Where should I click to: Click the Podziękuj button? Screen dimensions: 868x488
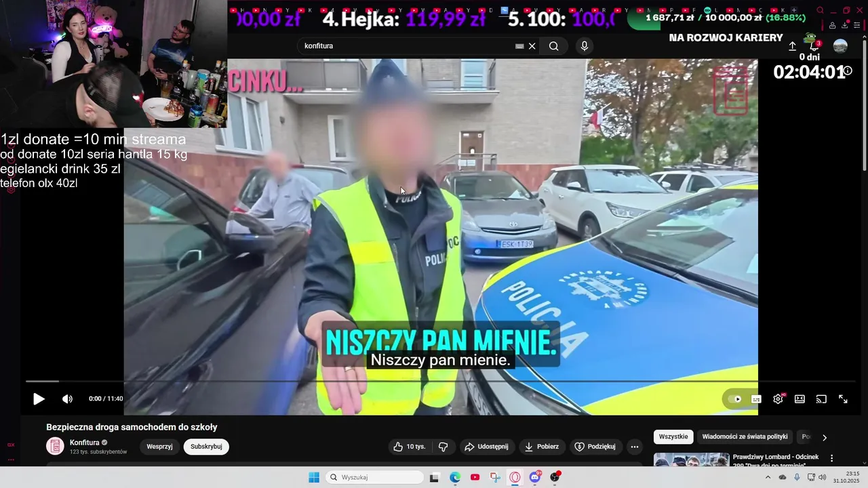pos(595,447)
